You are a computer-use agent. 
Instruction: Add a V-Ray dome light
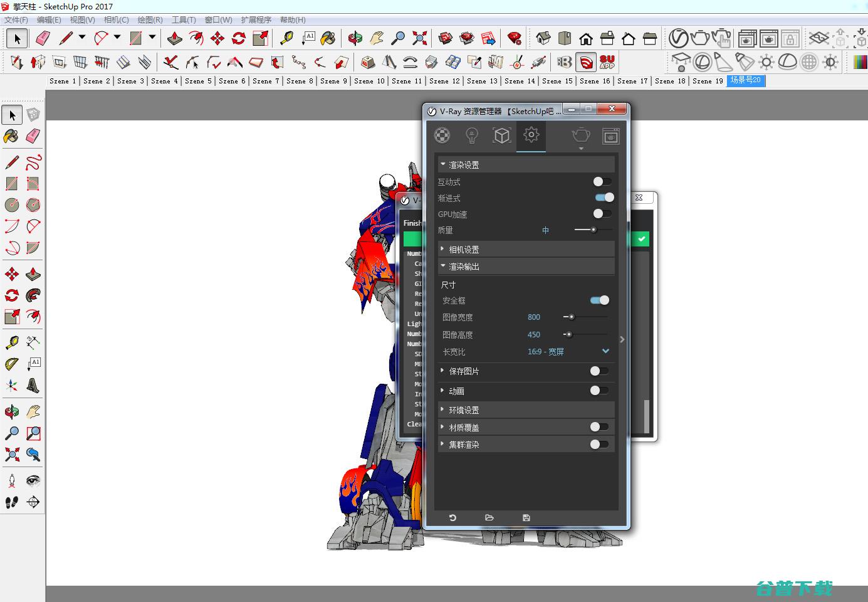[x=788, y=62]
